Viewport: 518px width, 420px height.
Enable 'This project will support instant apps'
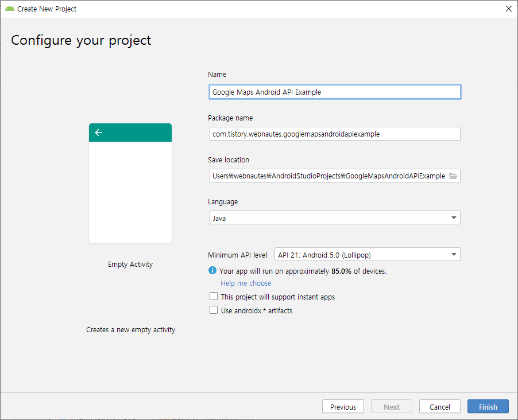click(x=214, y=296)
